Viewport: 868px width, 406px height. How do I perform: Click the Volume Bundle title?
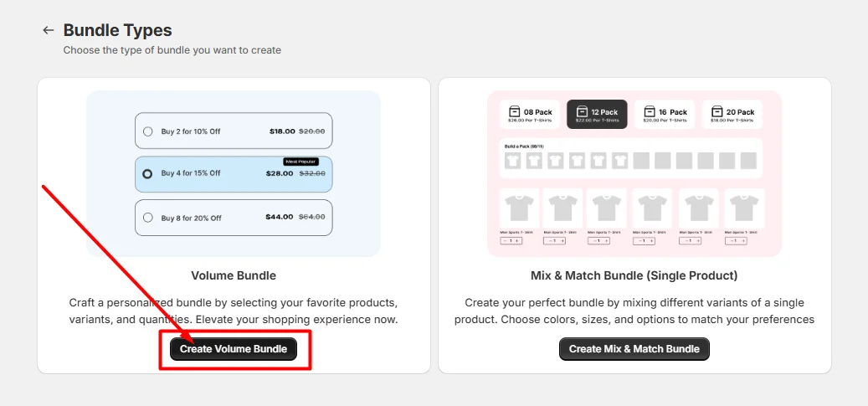click(x=234, y=275)
